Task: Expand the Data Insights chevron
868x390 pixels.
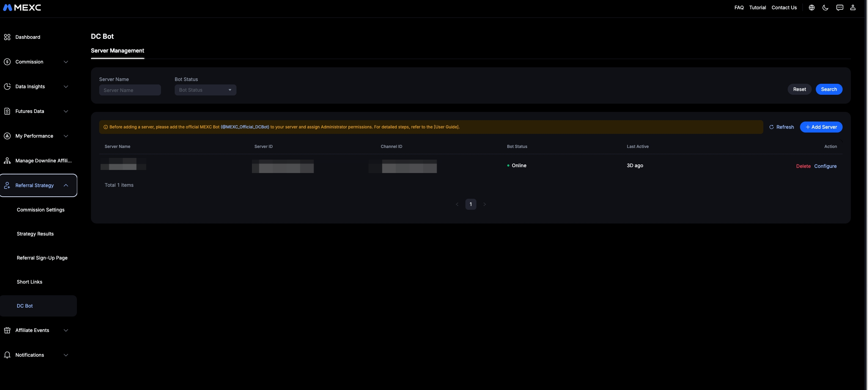Action: (x=66, y=87)
